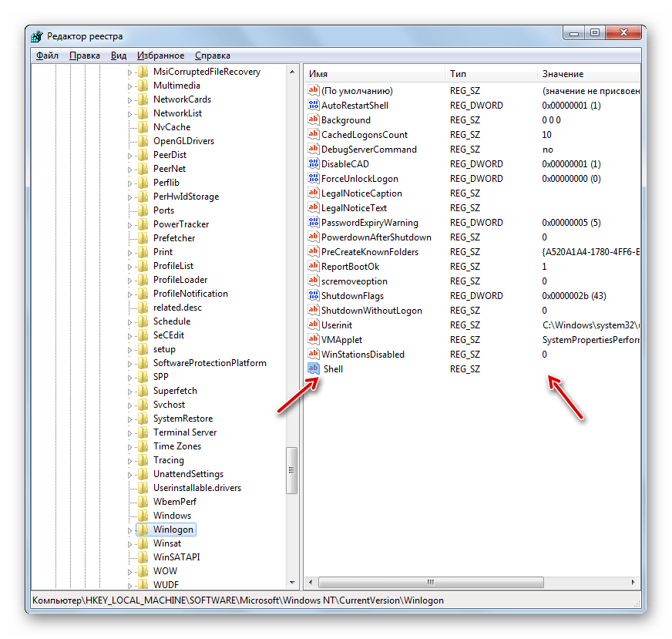This screenshot has height=639, width=672.
Task: Click the tree pane scroll down arrow
Action: 292,582
